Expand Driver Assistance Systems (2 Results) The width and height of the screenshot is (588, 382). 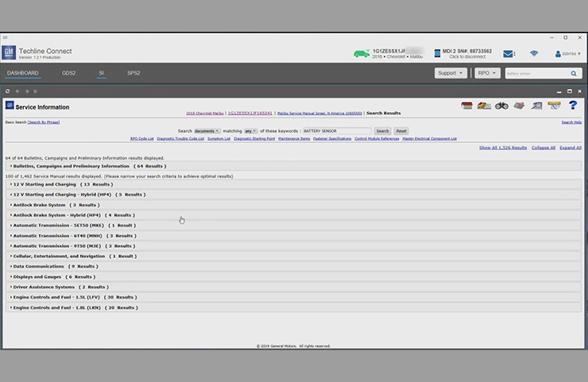click(x=293, y=287)
